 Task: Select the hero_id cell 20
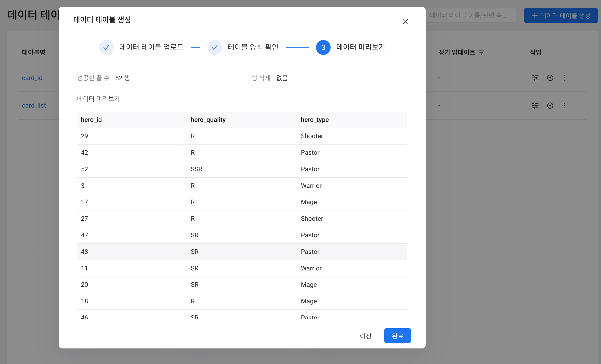[x=132, y=285]
